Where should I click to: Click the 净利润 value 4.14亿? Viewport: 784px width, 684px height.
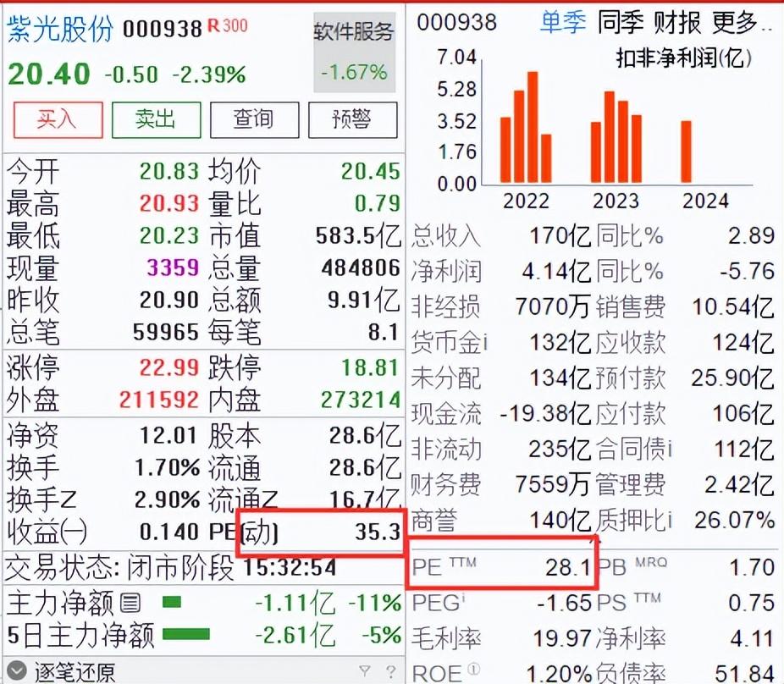[556, 272]
